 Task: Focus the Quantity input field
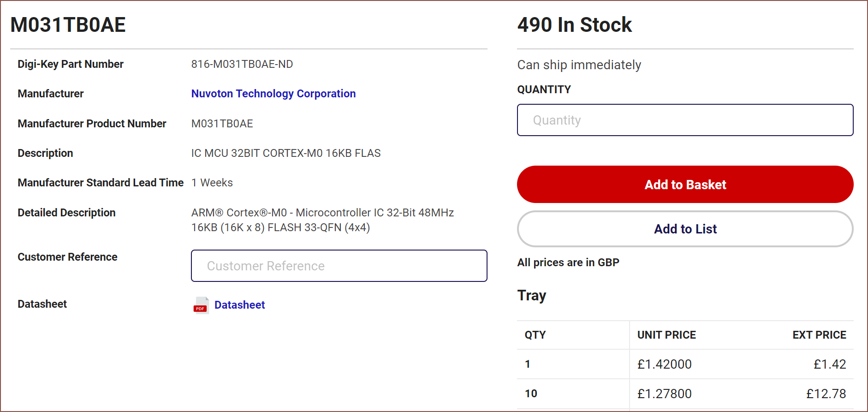685,120
